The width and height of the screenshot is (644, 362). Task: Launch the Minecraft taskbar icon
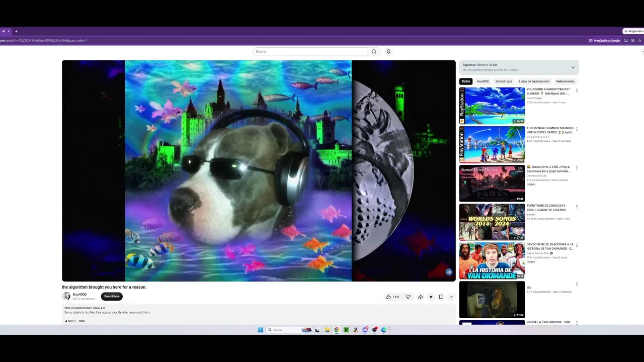click(346, 330)
